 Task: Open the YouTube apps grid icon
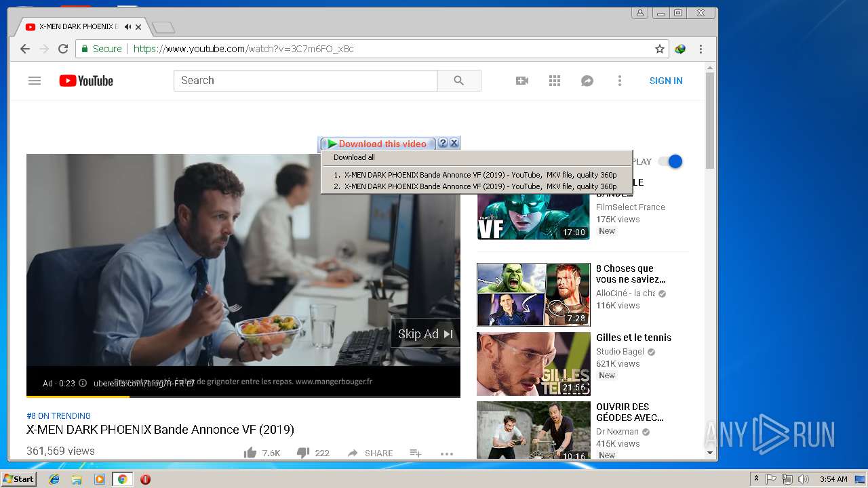pos(555,81)
